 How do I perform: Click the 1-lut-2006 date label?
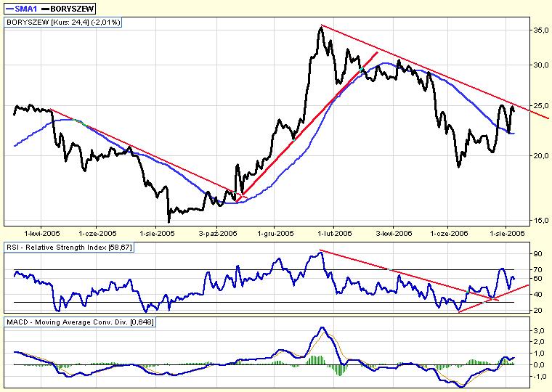point(334,233)
